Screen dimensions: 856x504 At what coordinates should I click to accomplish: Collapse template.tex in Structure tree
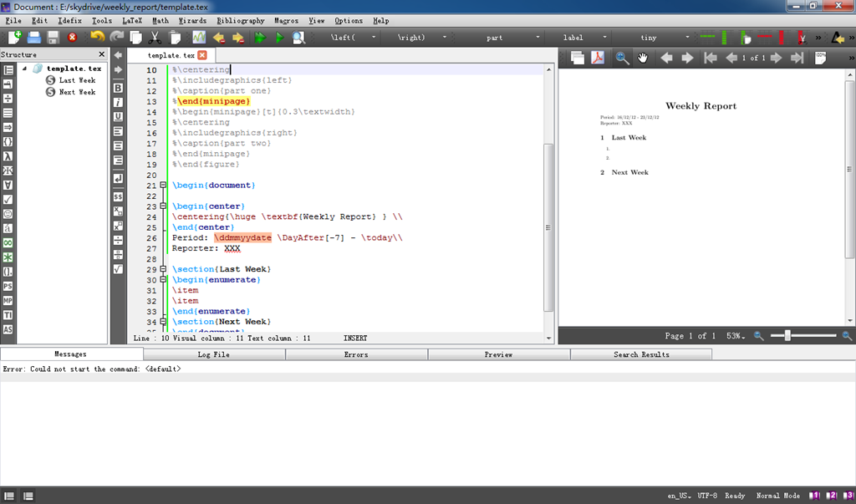pyautogui.click(x=24, y=69)
